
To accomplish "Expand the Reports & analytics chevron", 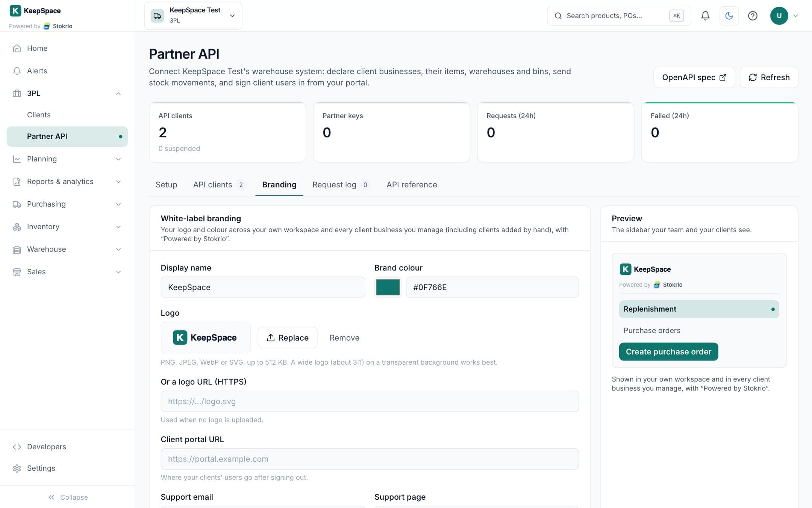I will click(118, 181).
